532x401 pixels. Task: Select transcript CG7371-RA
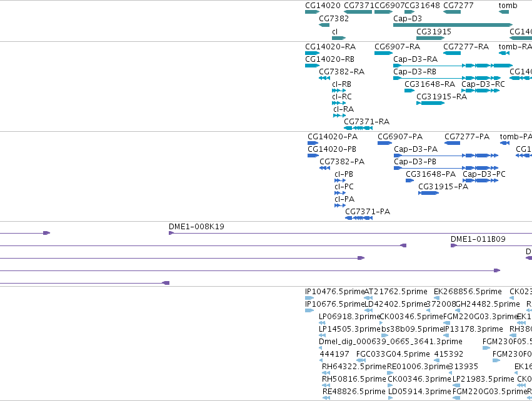click(x=358, y=128)
